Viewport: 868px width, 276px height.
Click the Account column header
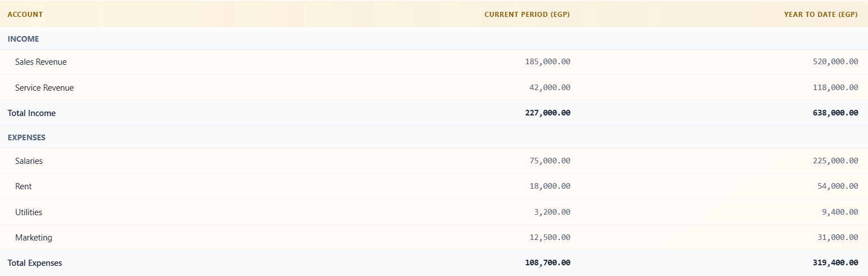(x=25, y=15)
